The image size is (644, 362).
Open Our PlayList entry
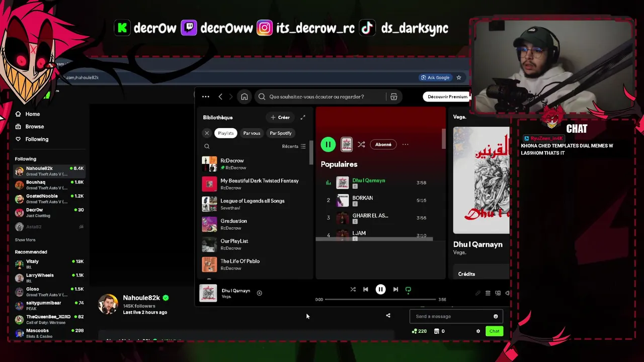click(x=255, y=244)
